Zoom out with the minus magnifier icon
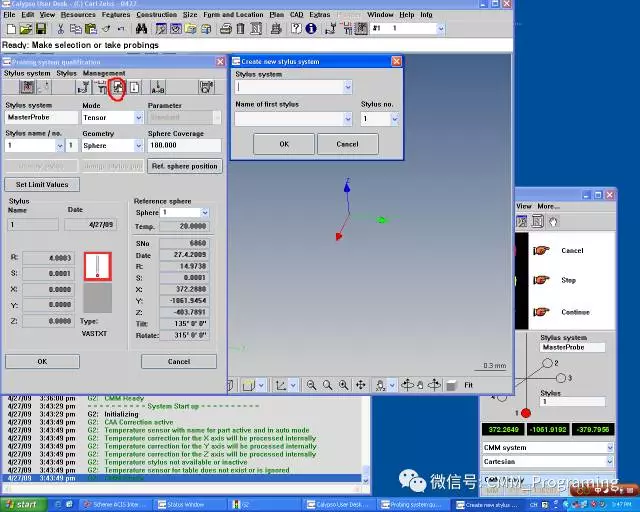Image resolution: width=640 pixels, height=512 pixels. tap(311, 385)
